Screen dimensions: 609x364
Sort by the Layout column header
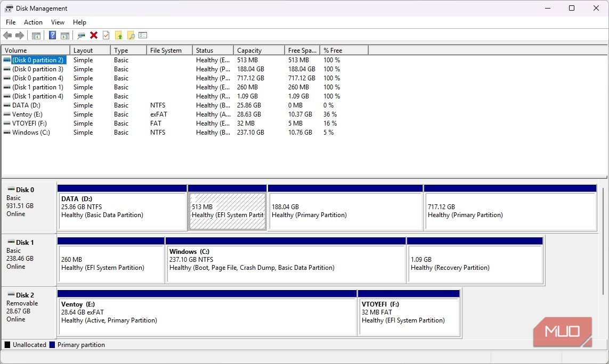pos(90,51)
